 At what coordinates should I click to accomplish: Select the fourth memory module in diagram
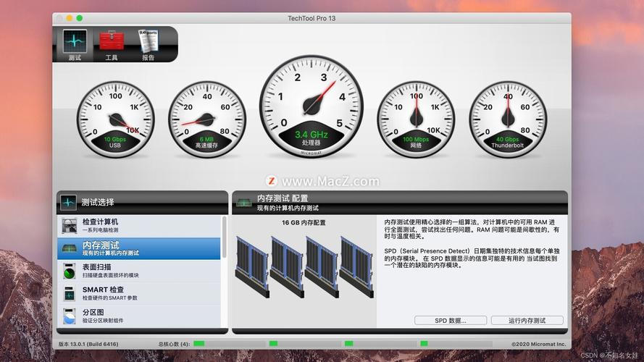tap(356, 266)
